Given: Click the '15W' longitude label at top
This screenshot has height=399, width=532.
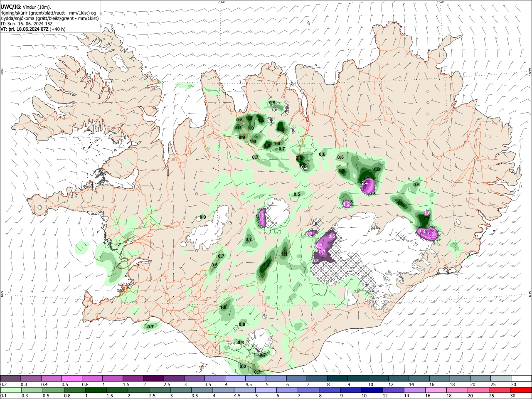Looking at the screenshot, I should [x=440, y=2].
